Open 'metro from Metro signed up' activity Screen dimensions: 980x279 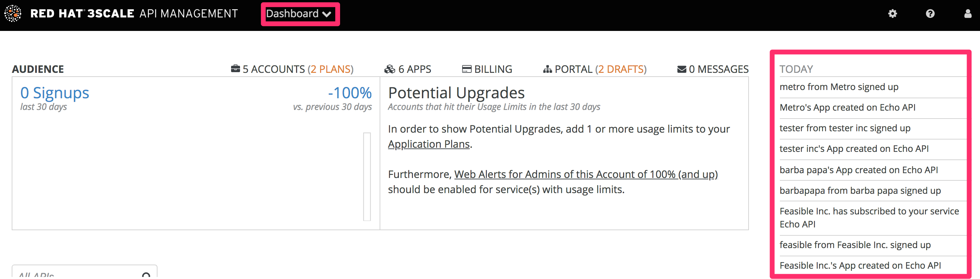coord(839,87)
